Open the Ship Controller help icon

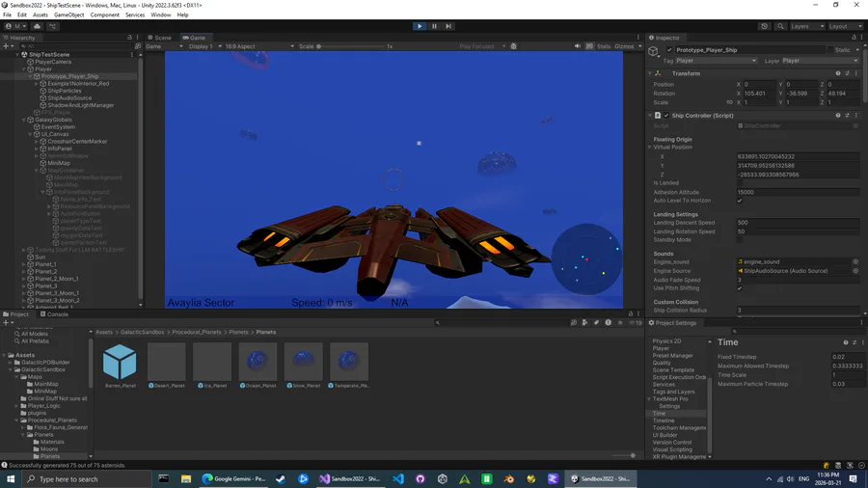tap(838, 116)
